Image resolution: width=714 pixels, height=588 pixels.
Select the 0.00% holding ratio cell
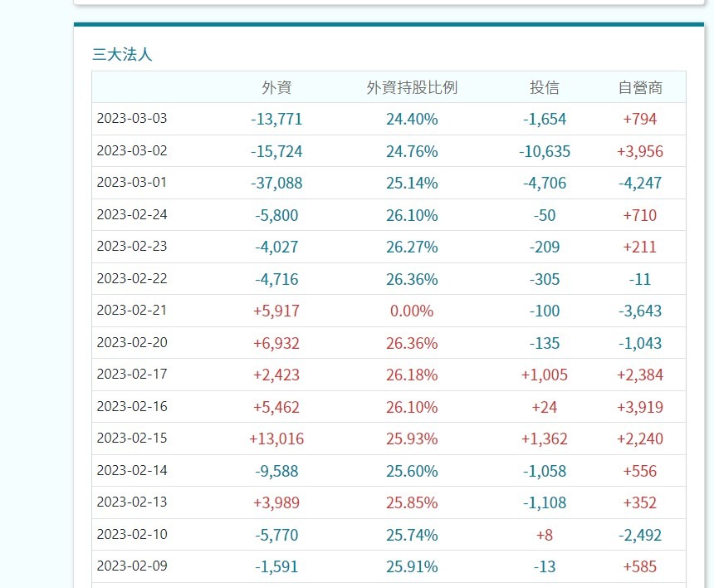(412, 311)
